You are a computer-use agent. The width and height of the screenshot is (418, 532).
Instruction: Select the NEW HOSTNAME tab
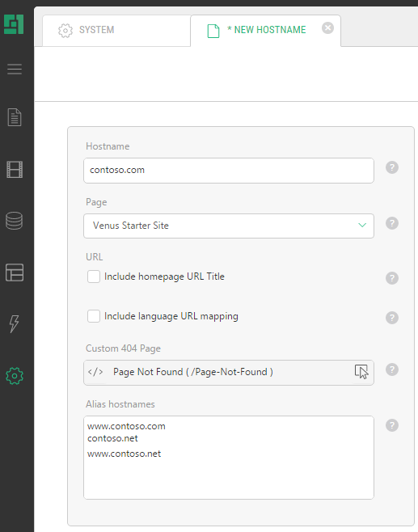click(x=266, y=30)
